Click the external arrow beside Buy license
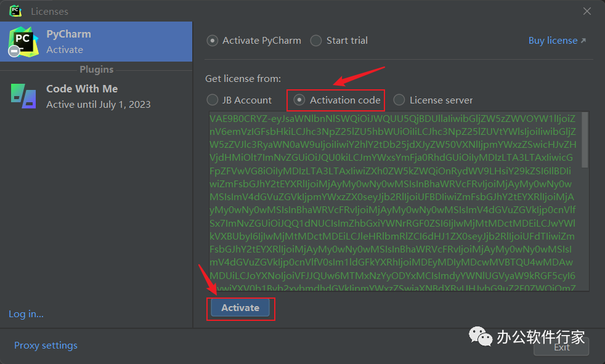The image size is (605, 364). pos(583,41)
